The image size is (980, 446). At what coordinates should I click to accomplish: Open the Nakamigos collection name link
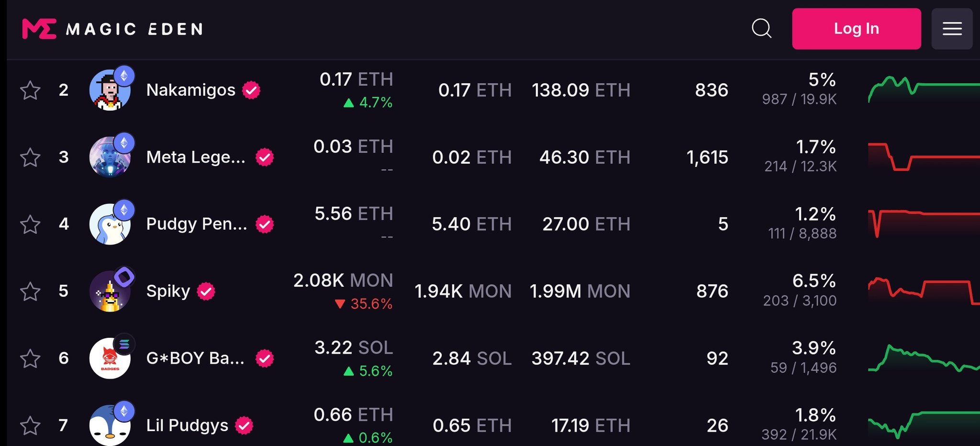coord(190,90)
